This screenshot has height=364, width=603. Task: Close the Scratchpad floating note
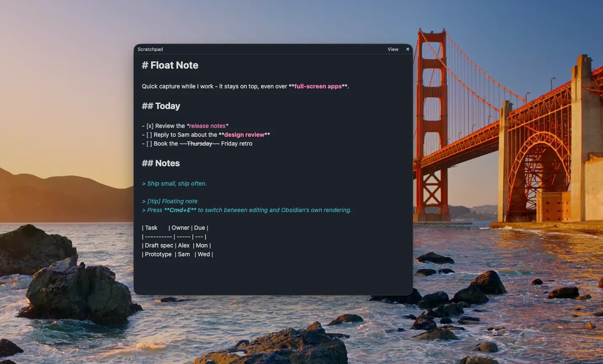408,49
